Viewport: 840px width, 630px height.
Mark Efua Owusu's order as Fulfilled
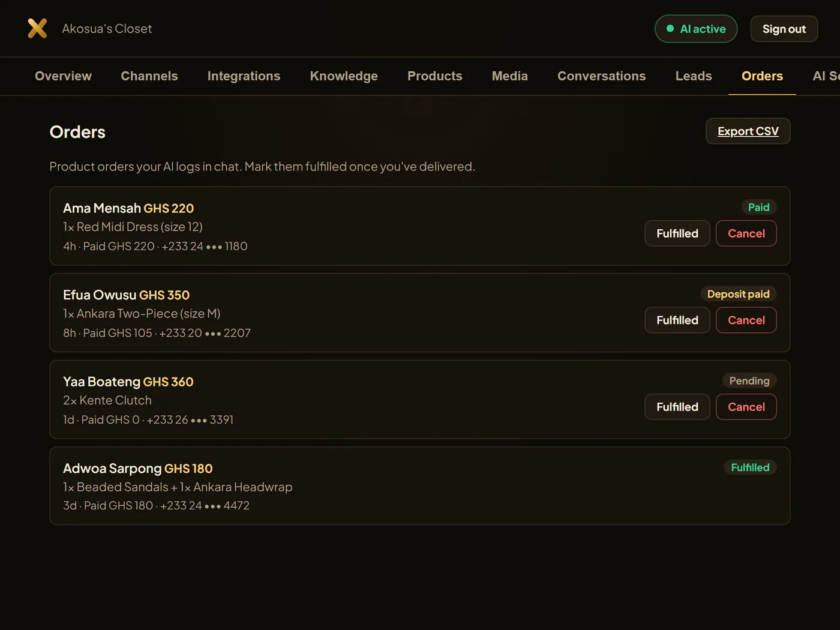pos(677,320)
